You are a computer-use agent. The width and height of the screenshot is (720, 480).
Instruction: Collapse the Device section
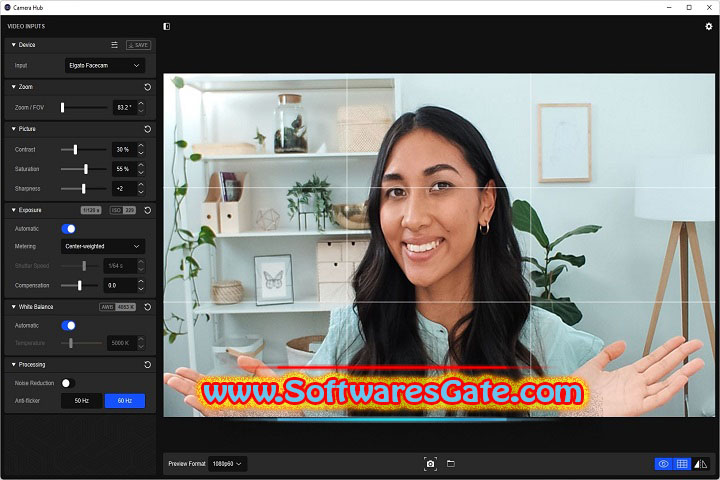tap(13, 45)
